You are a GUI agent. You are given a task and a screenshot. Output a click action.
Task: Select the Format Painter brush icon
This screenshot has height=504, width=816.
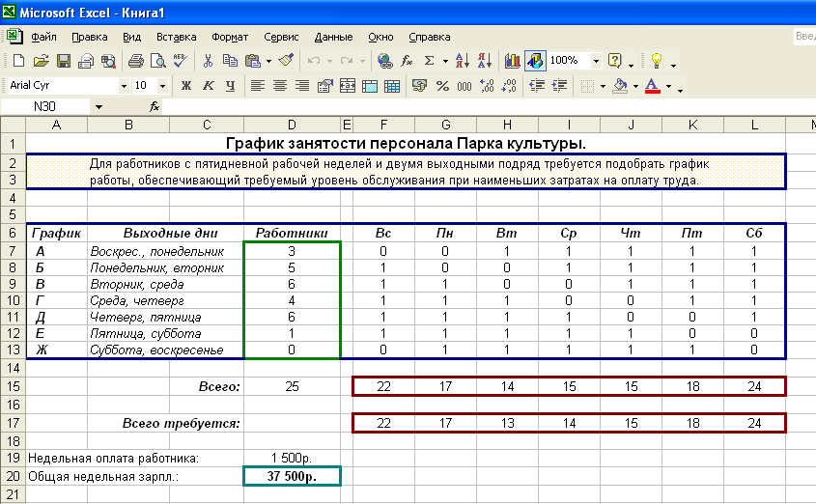click(x=285, y=61)
